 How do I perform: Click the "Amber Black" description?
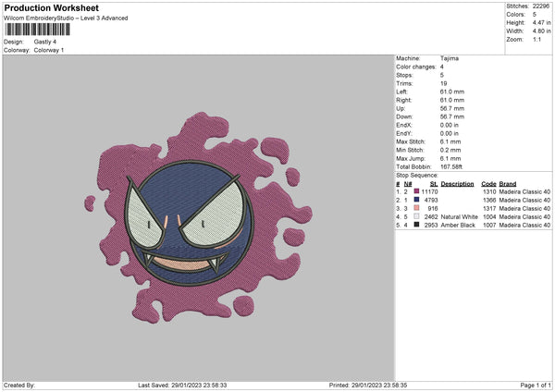pyautogui.click(x=458, y=225)
